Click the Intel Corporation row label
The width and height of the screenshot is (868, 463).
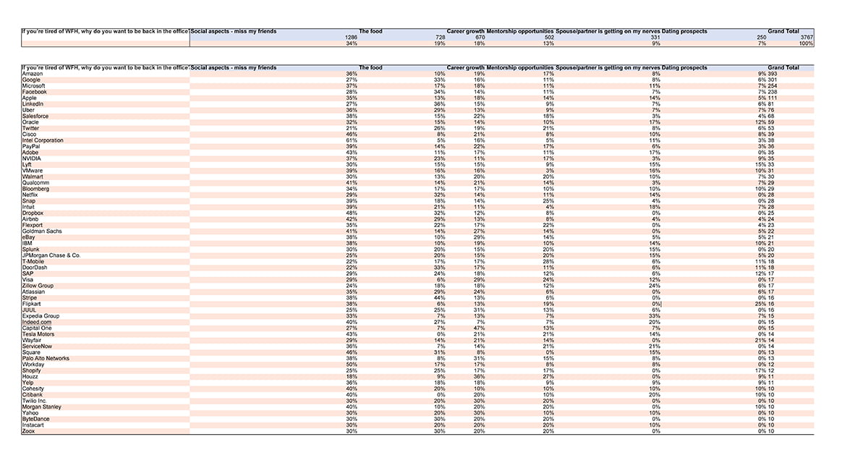pyautogui.click(x=43, y=140)
